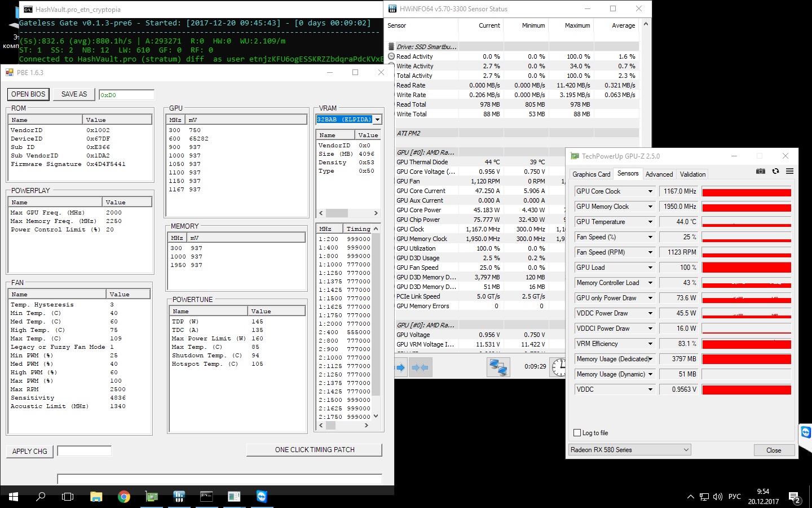Enable the Log to file checkbox
Viewport: 812px width, 508px height.
point(577,433)
